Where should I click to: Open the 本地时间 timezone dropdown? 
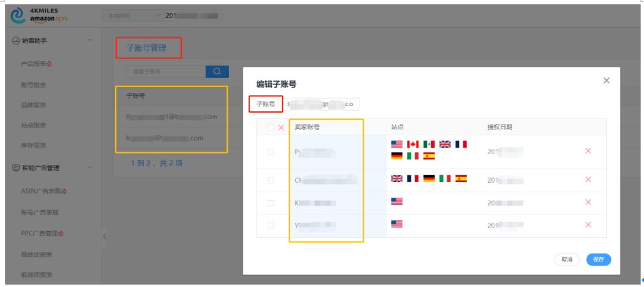tap(132, 15)
